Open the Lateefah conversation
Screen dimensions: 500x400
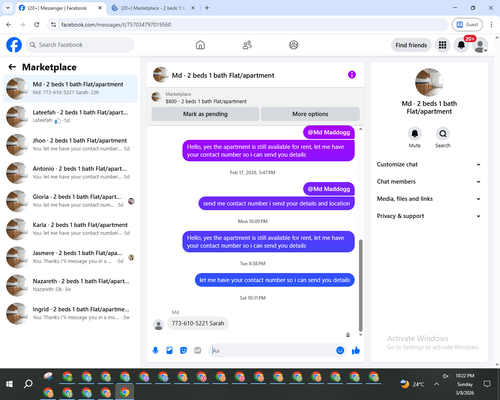(70, 117)
